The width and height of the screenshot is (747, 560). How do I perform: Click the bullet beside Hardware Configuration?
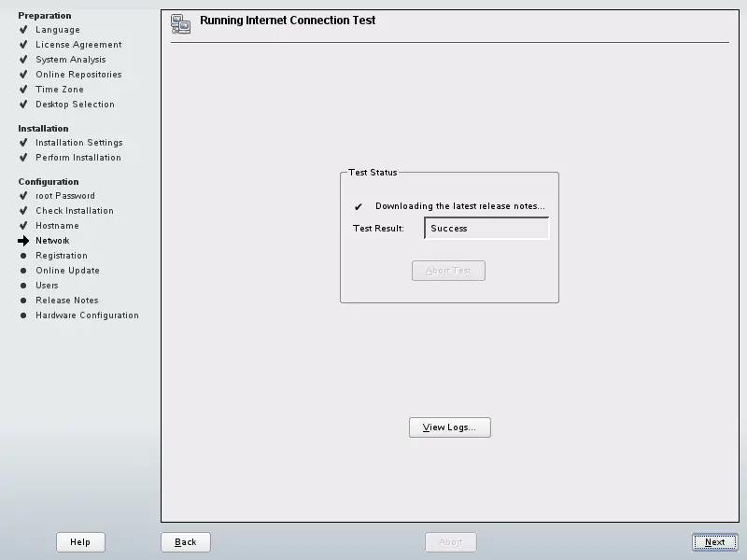click(x=23, y=315)
